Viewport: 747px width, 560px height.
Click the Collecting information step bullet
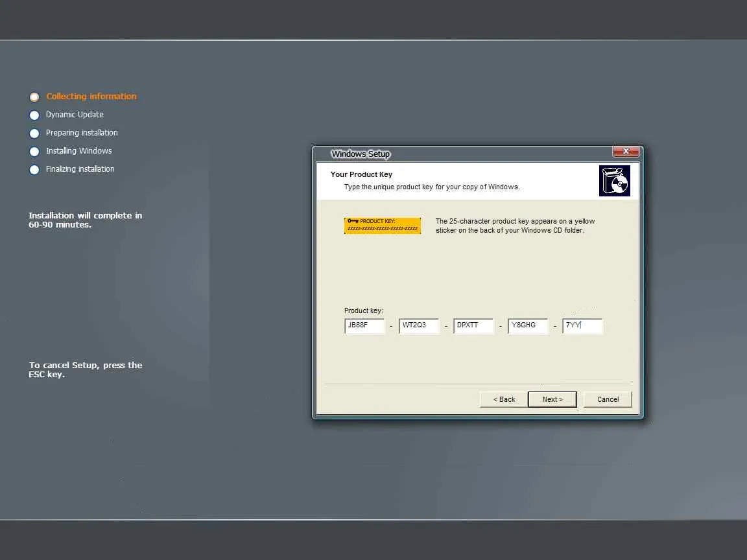34,97
